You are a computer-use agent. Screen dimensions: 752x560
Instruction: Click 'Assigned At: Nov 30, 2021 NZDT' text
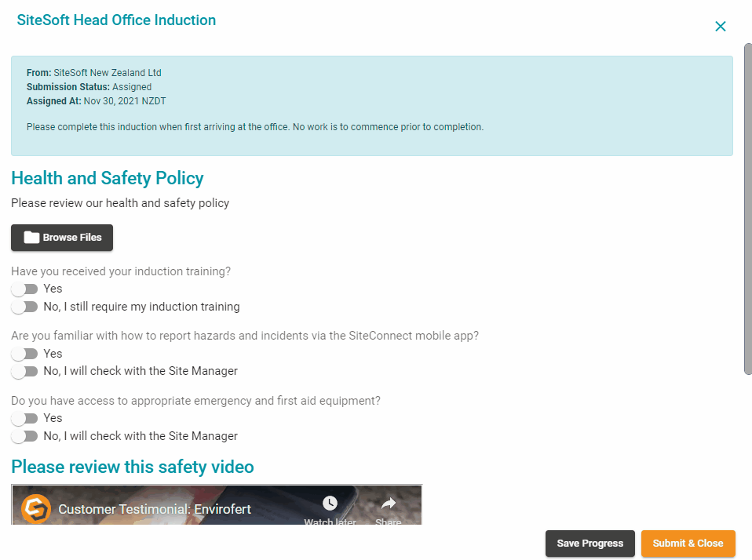pos(97,101)
